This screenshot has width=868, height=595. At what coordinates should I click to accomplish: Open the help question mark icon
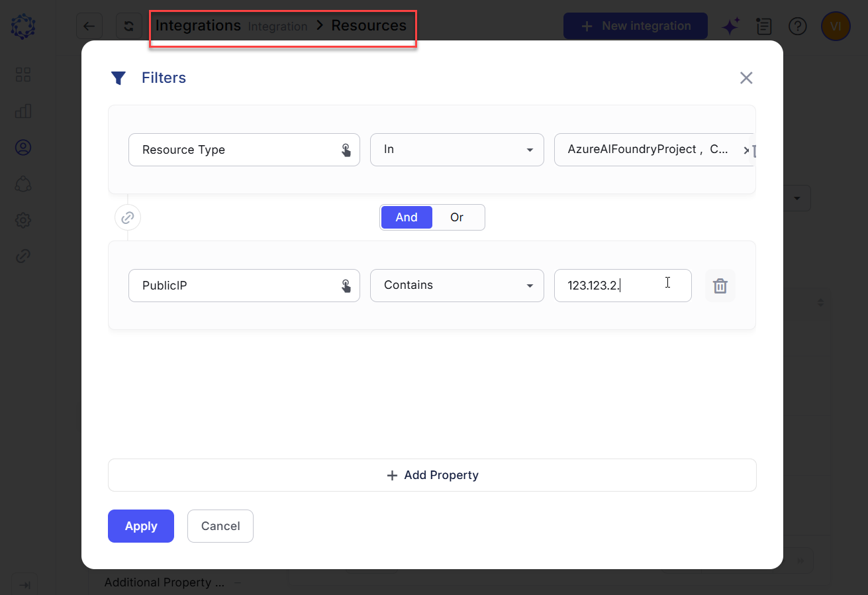click(x=798, y=27)
